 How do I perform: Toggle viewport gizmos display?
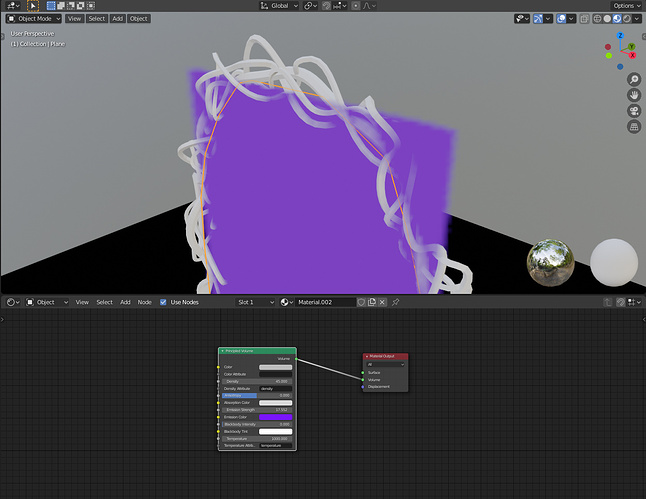point(538,19)
